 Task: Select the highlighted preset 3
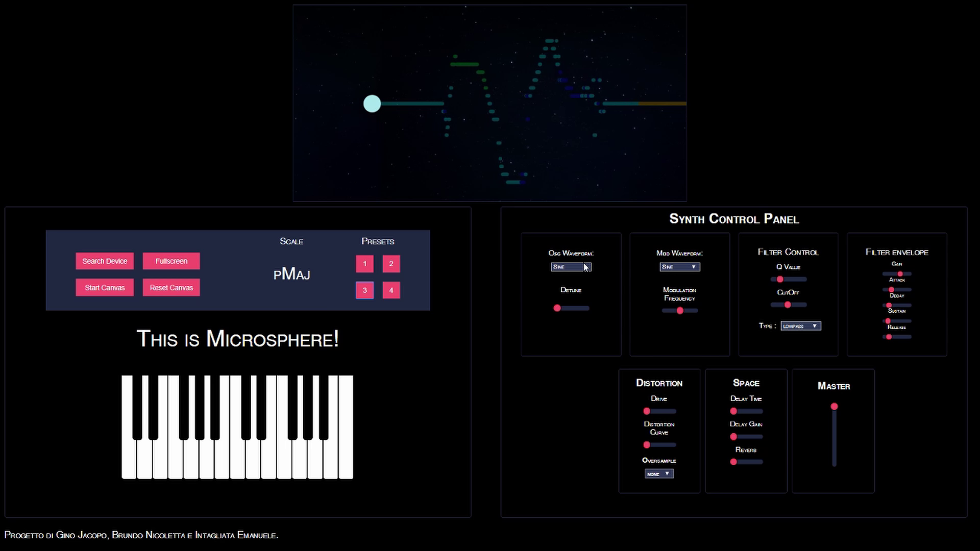point(364,290)
